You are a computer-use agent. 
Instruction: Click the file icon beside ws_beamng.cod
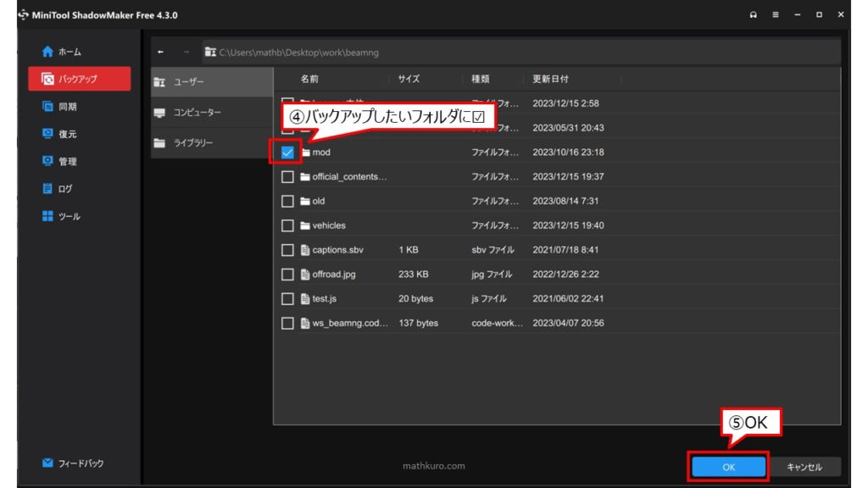tap(305, 323)
